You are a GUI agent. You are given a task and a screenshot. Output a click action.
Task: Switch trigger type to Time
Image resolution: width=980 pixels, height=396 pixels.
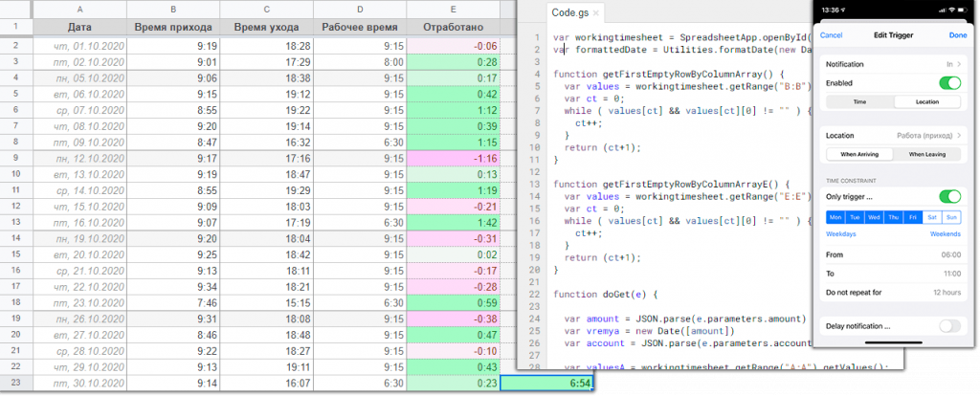859,101
